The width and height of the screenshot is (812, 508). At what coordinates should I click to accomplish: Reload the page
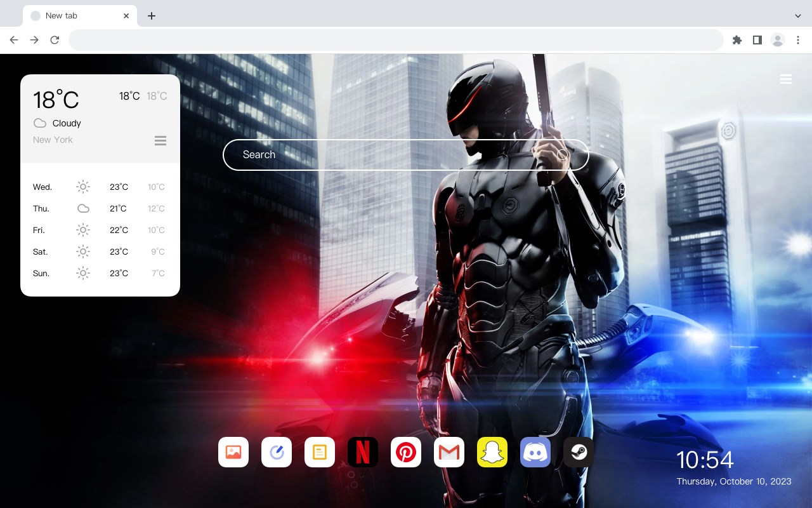coord(55,40)
